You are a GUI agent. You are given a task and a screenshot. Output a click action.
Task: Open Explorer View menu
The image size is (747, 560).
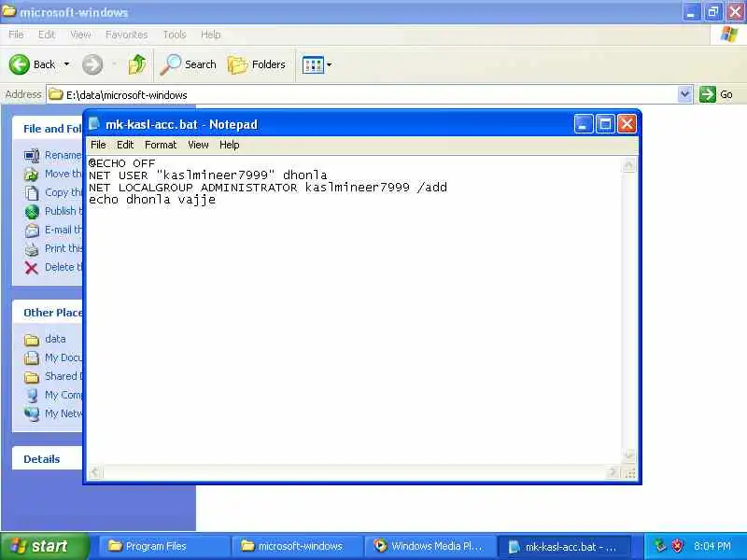tap(80, 35)
